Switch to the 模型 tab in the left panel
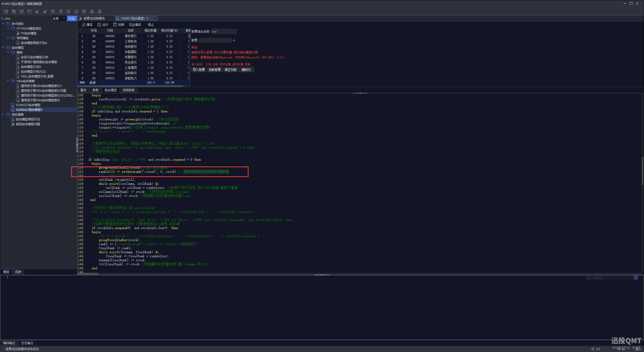This screenshot has width=644, height=352. coord(6,272)
